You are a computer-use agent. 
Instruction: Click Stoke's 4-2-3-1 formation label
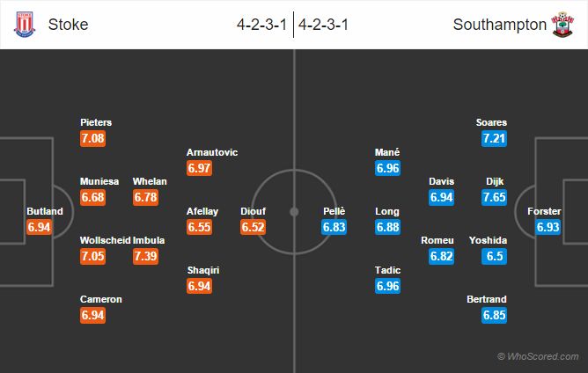(261, 25)
